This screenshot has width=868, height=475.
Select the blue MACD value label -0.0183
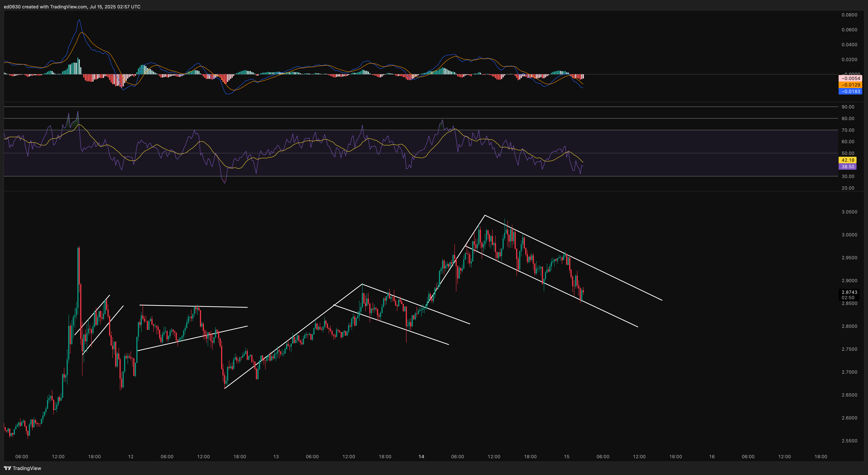(x=850, y=91)
